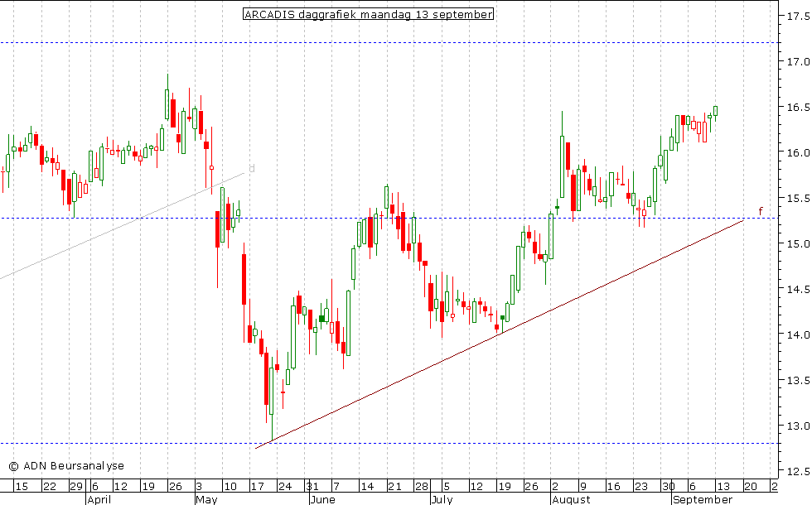Click the 'f' trendline marker label

coord(761,210)
